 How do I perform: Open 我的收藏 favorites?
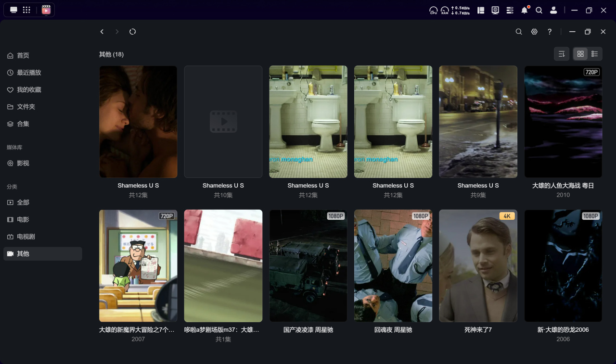(x=43, y=90)
